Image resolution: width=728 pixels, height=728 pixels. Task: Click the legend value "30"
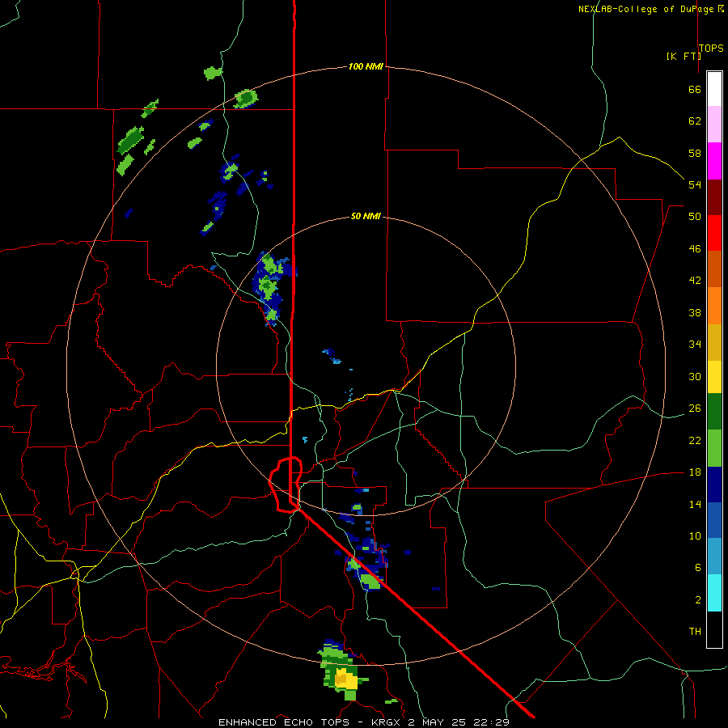point(695,376)
